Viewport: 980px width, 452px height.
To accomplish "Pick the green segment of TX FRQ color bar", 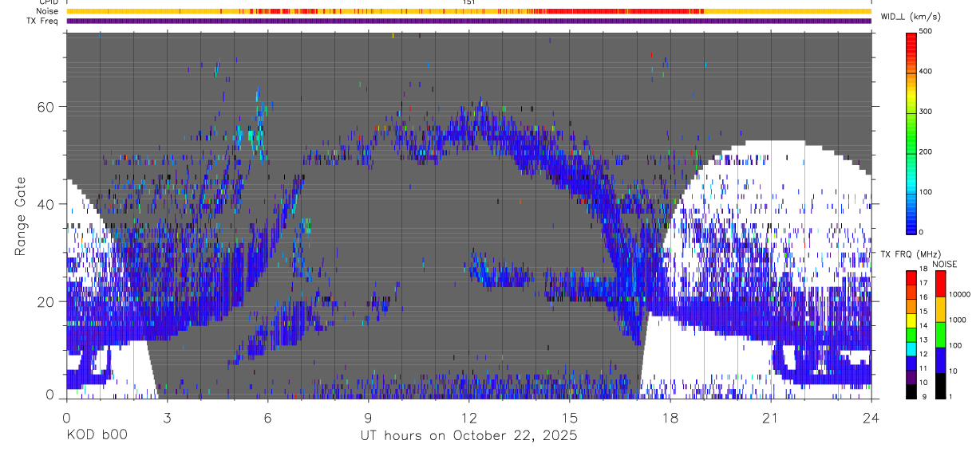I will tap(911, 335).
